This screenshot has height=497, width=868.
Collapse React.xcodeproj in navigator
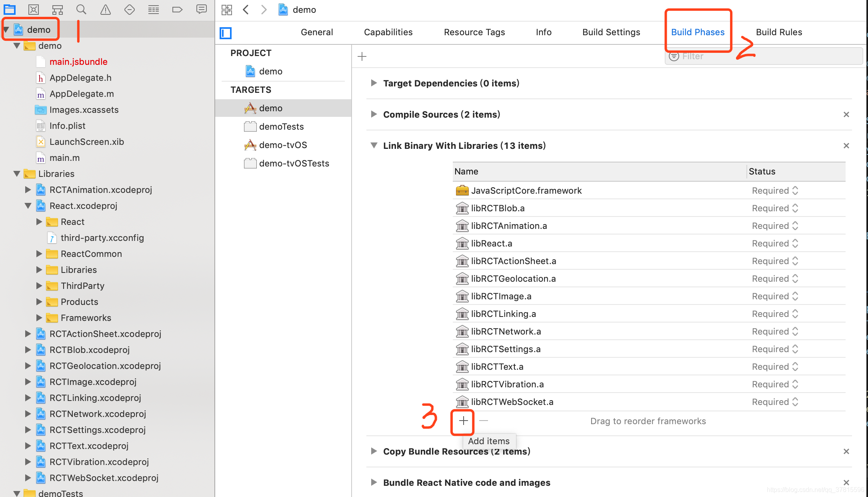28,206
